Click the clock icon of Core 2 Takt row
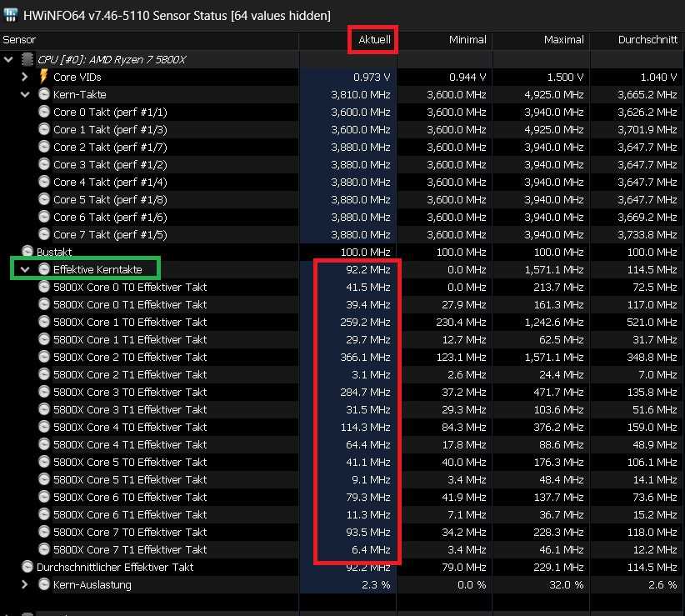Screen dimensions: 685x616 44,147
